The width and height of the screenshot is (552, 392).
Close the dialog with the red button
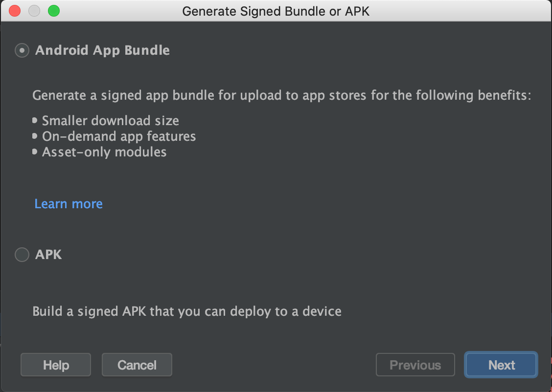tap(15, 11)
